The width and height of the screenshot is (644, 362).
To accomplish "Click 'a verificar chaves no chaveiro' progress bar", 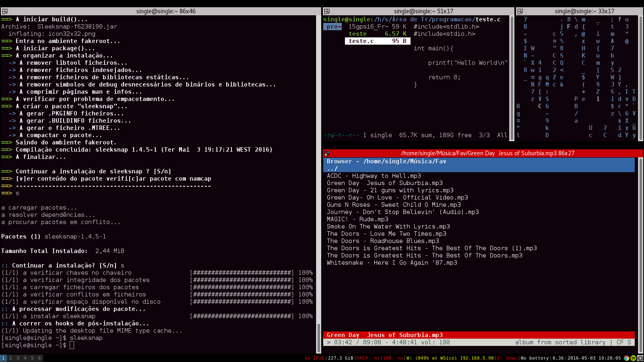I will click(x=242, y=273).
